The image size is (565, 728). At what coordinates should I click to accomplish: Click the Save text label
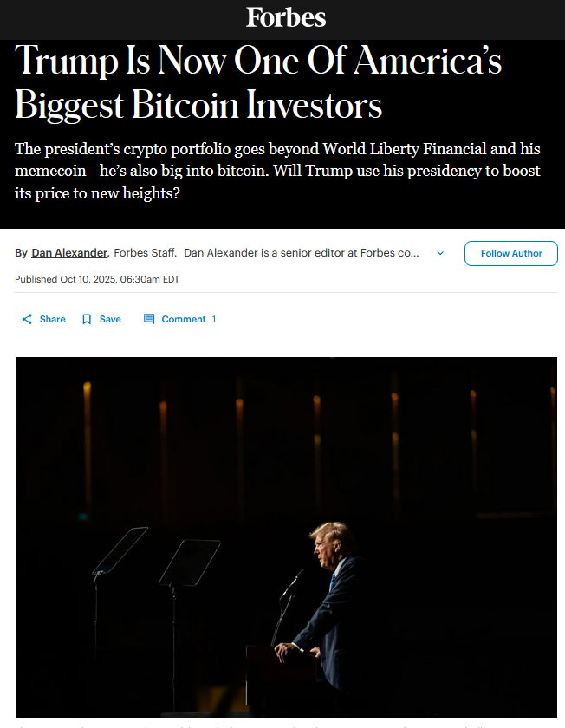110,319
